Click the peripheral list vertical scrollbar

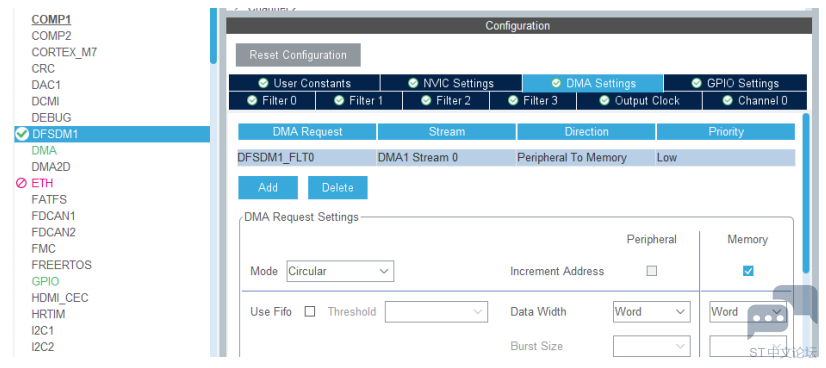[x=213, y=35]
